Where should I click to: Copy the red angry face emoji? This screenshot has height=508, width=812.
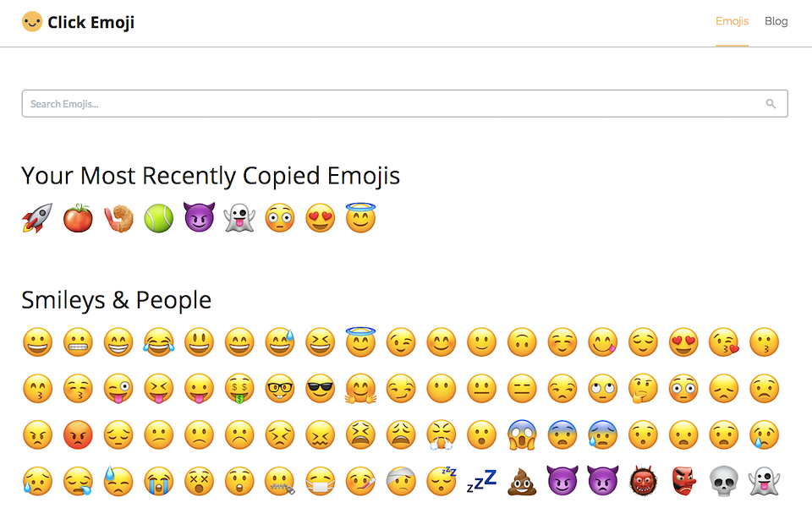tap(78, 434)
